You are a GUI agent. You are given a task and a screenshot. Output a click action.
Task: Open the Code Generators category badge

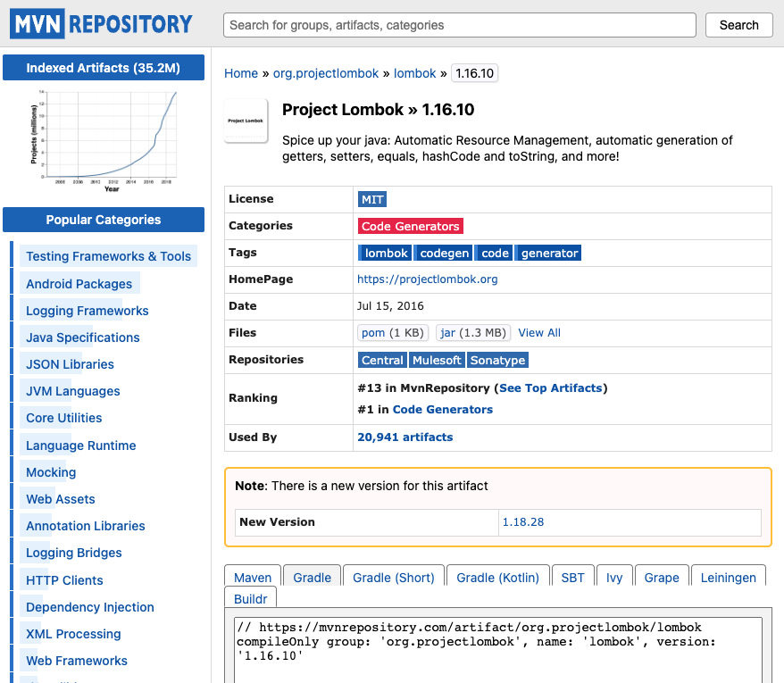tap(411, 226)
